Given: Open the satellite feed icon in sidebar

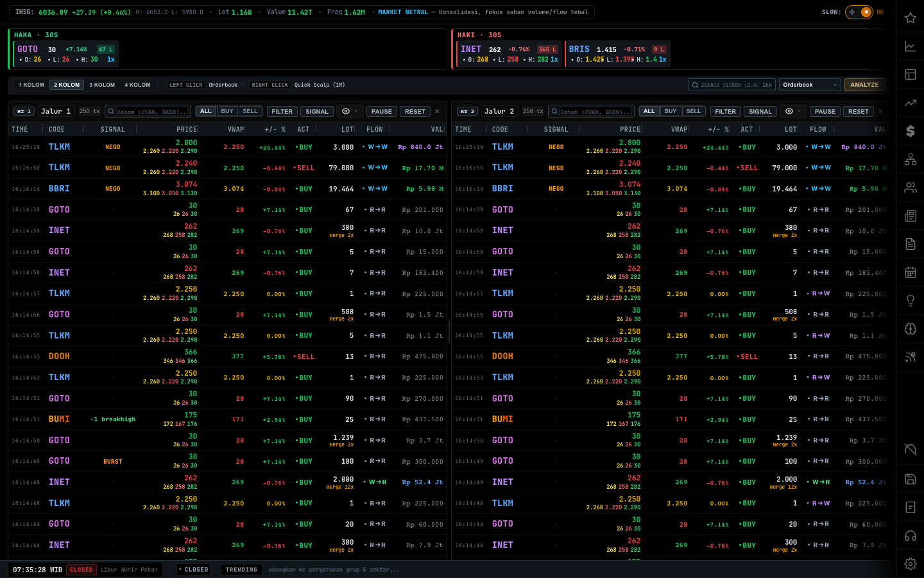Looking at the screenshot, I should (910, 357).
